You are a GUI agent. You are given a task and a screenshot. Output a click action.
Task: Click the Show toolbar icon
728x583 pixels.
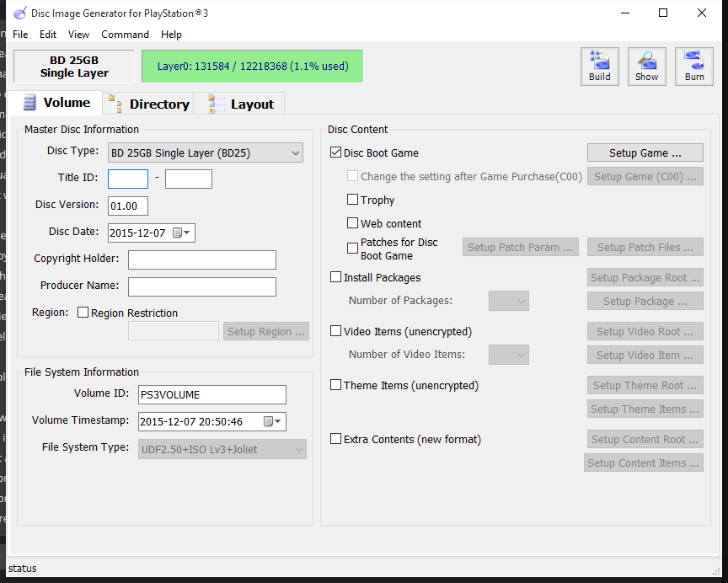coord(647,67)
